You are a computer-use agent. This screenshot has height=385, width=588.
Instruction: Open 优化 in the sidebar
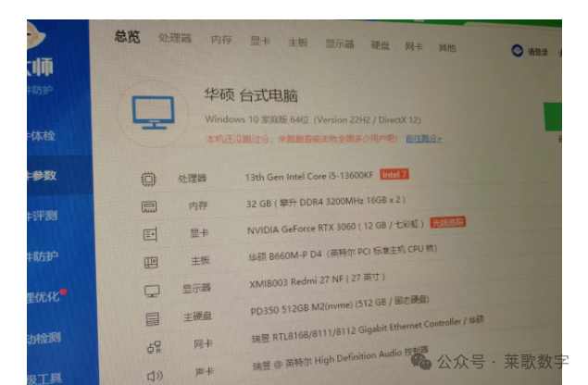pos(44,297)
